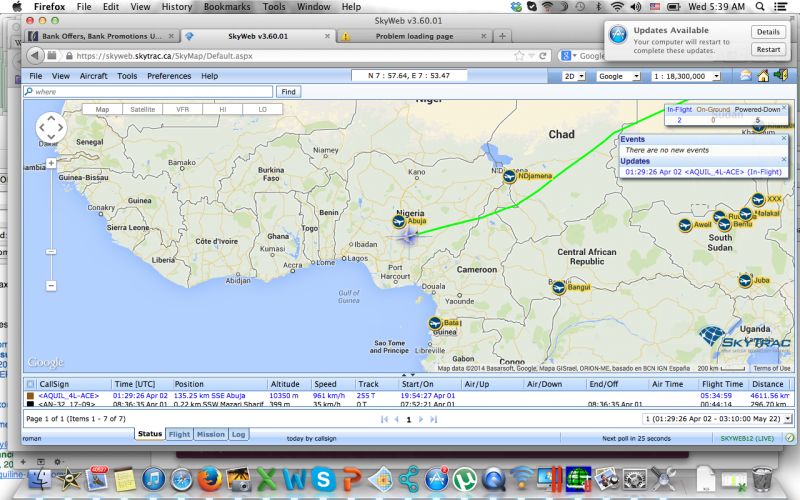Screen dimensions: 800x500
Task: Open the <AQUIL_4L-ACE> callsign link
Action: click(68, 395)
